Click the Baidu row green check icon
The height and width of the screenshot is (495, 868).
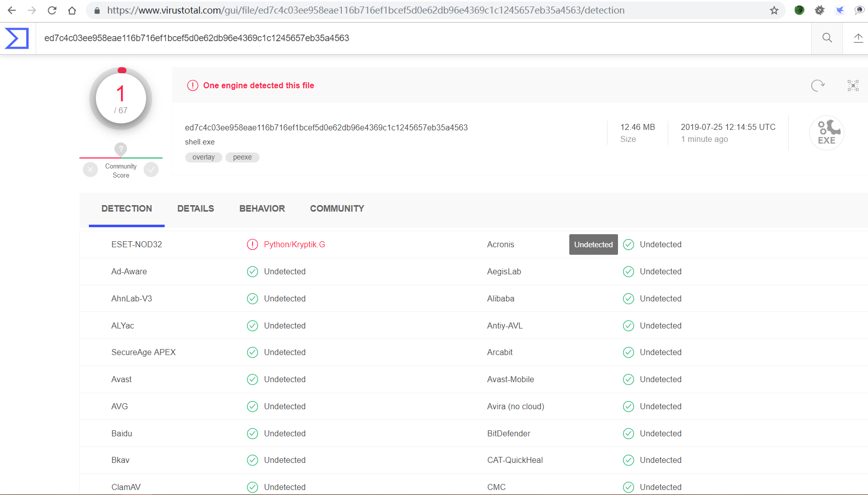253,433
